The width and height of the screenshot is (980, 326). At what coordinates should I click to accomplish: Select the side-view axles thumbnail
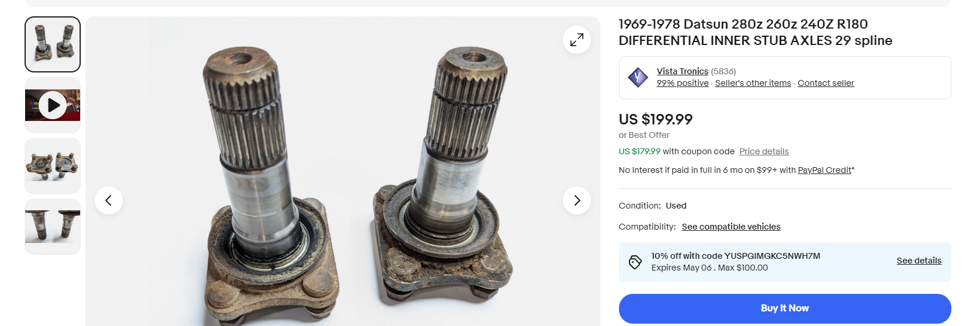point(53,227)
